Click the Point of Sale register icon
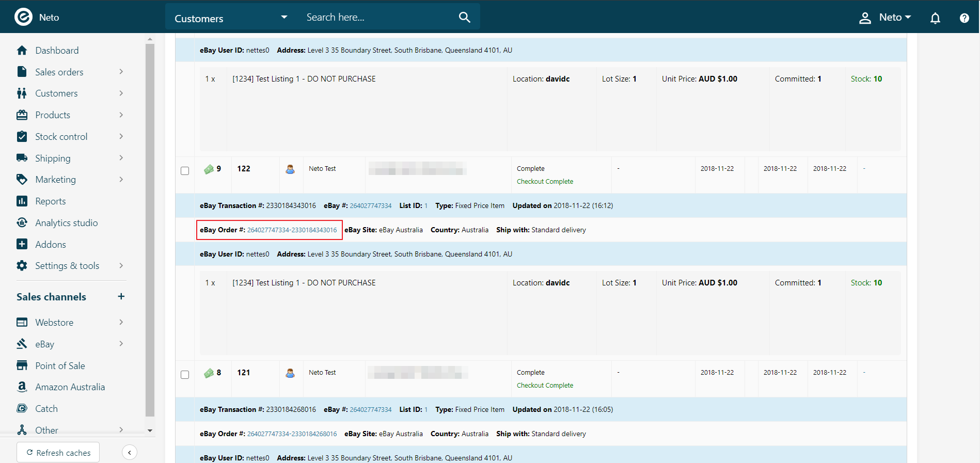980x463 pixels. coord(22,365)
